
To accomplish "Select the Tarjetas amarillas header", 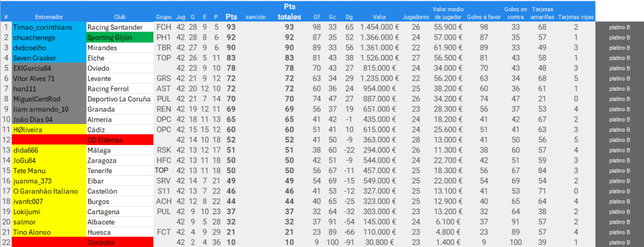I will coord(542,13).
